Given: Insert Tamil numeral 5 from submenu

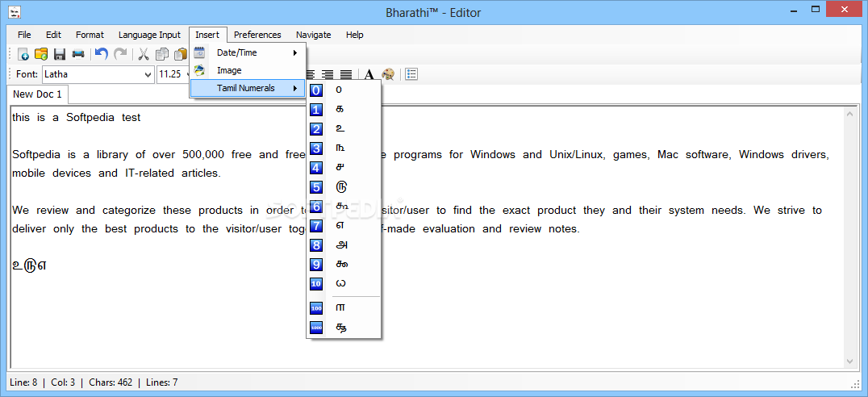Looking at the screenshot, I should (344, 187).
